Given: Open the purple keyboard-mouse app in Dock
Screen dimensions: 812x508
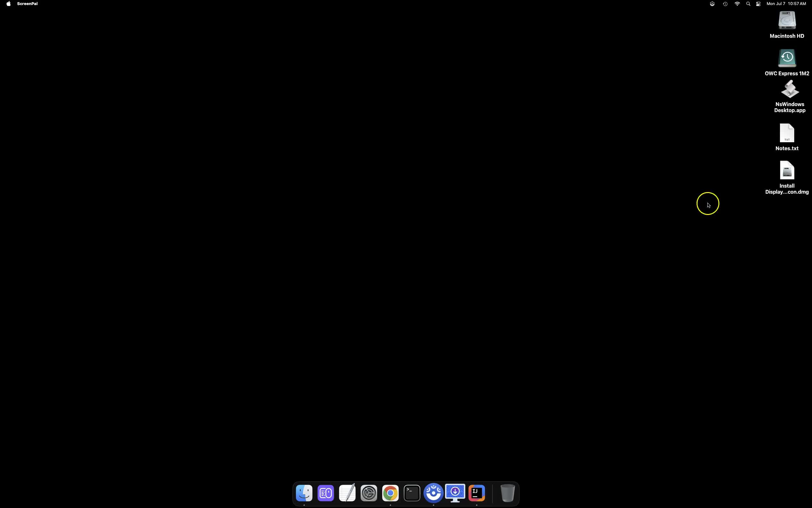Looking at the screenshot, I should click(325, 493).
